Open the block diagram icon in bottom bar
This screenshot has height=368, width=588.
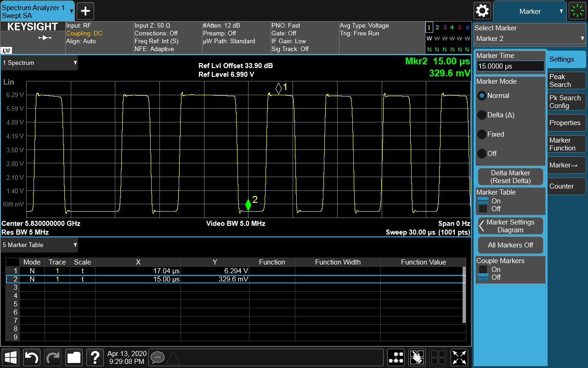pyautogui.click(x=396, y=357)
